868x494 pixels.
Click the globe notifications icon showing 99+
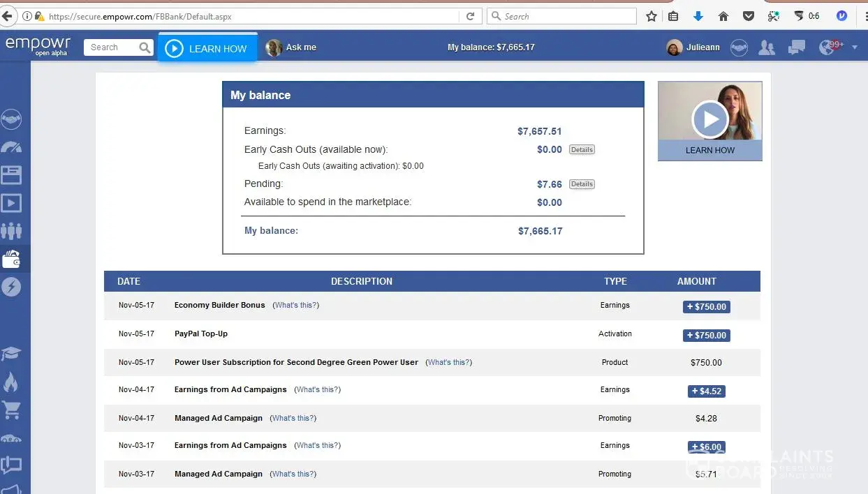(828, 47)
